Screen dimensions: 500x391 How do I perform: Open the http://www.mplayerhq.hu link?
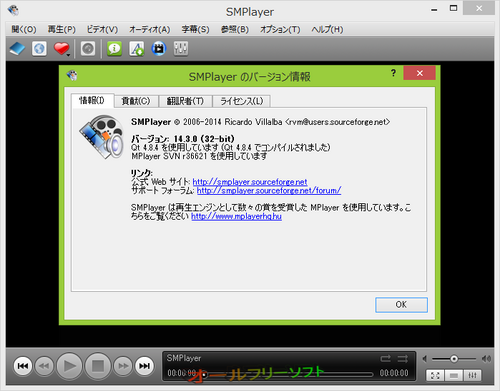[x=236, y=216]
